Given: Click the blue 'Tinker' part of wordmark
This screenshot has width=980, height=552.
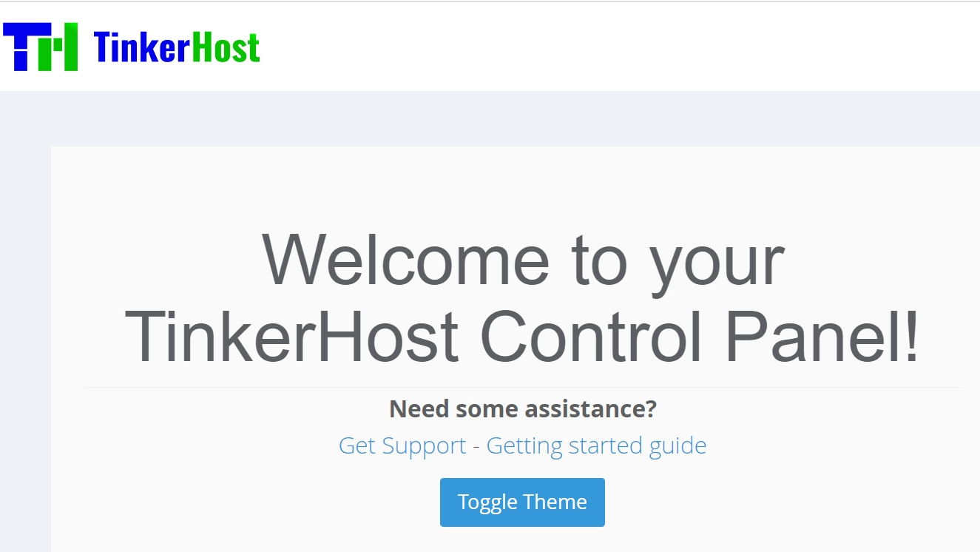Looking at the screenshot, I should [x=142, y=47].
